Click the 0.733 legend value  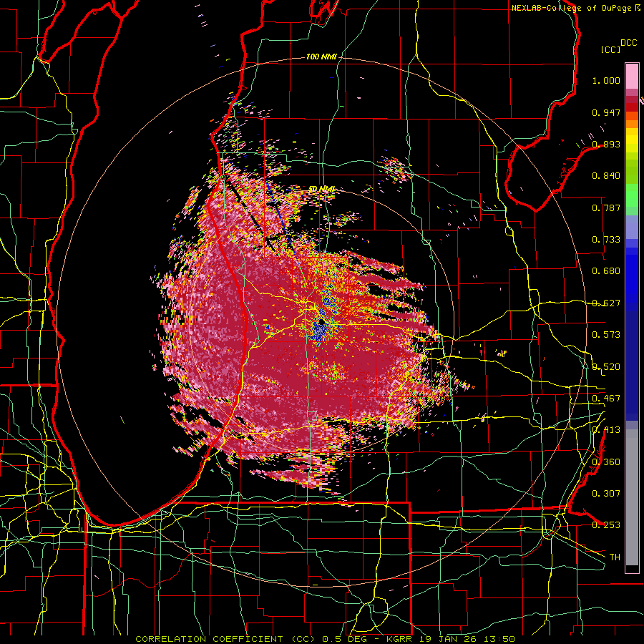606,240
